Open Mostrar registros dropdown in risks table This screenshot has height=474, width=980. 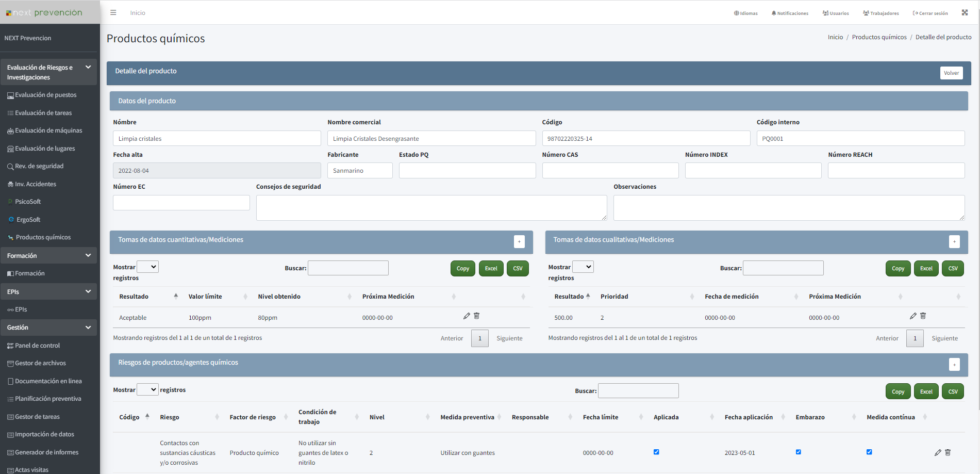pos(147,389)
